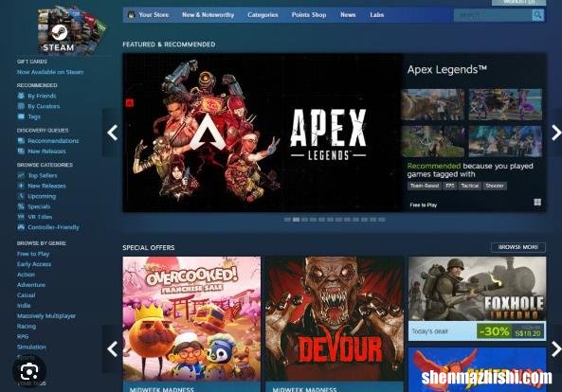Select the last carousel page dot
The height and width of the screenshot is (392, 562).
point(382,220)
